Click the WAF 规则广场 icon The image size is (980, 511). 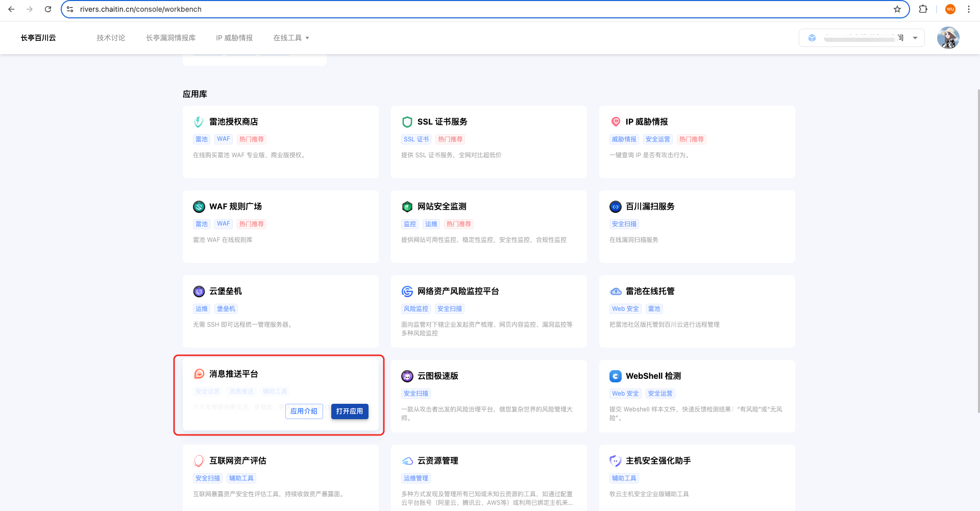pyautogui.click(x=199, y=207)
